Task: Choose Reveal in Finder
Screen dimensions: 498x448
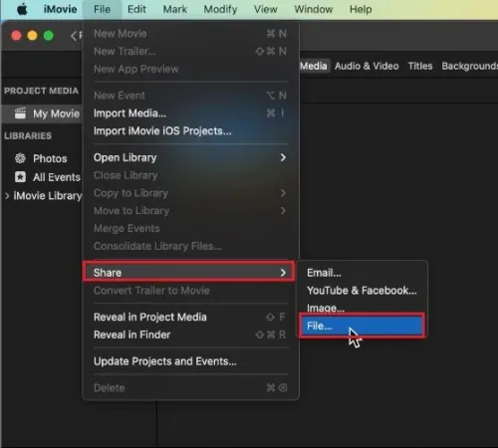Action: tap(190, 335)
